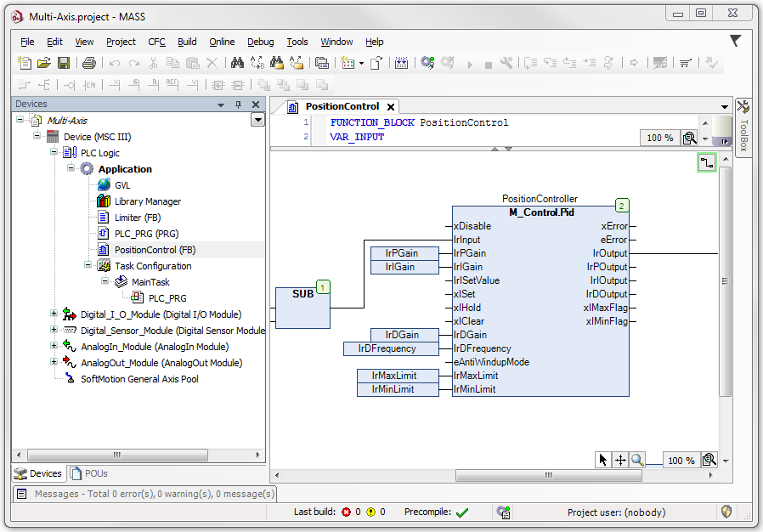The image size is (763, 532).
Task: Select the magnifier zoom tool in the editor
Action: (x=638, y=459)
